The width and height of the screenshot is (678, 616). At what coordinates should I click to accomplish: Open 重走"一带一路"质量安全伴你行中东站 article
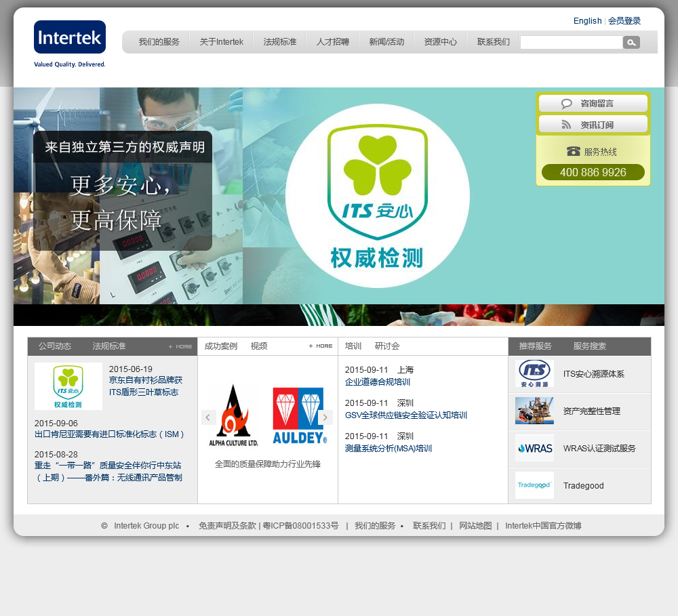[x=108, y=471]
